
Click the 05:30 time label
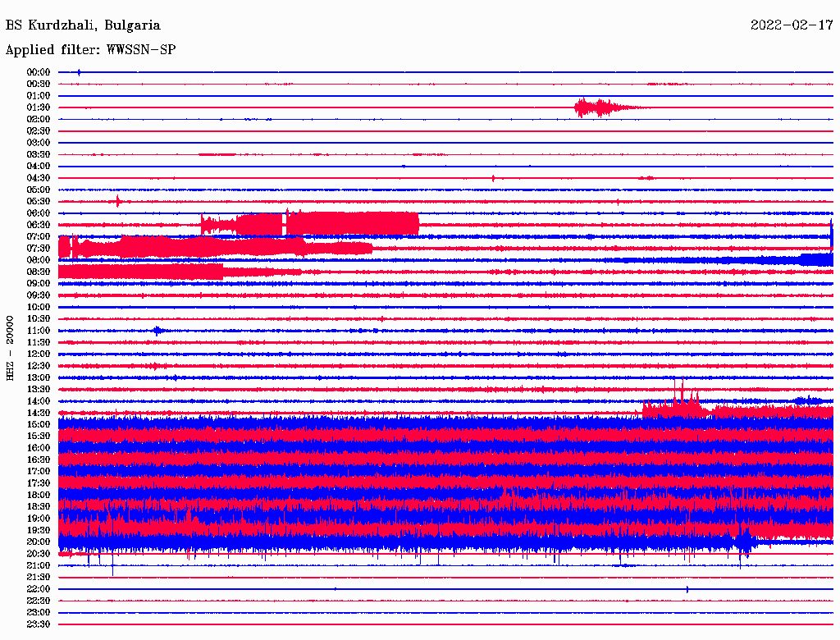click(x=39, y=202)
